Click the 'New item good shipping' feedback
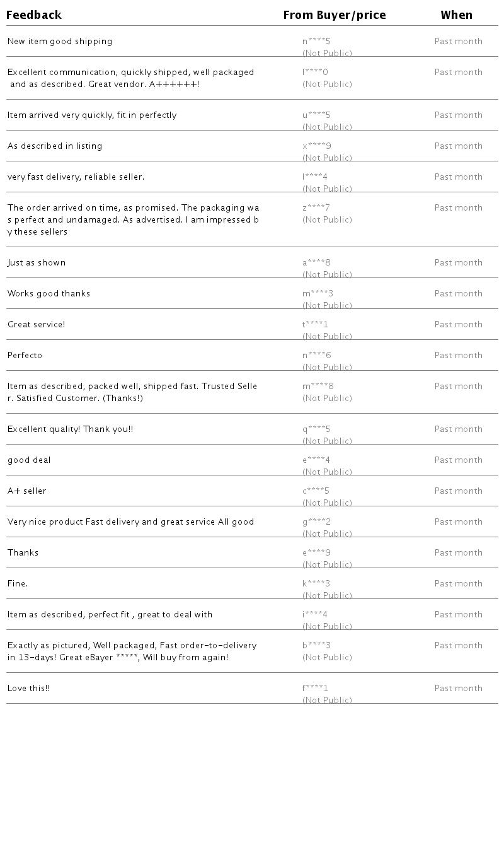 [x=60, y=42]
